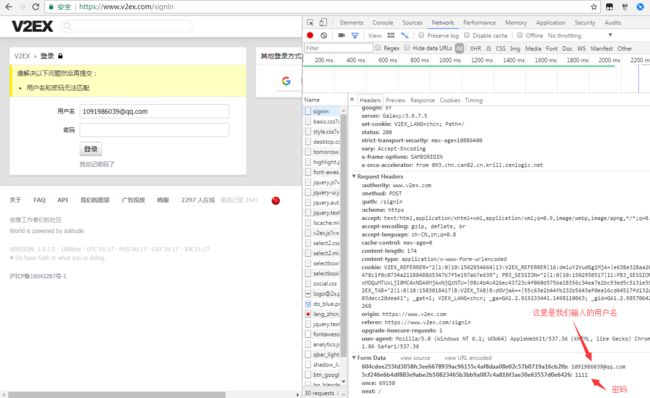The width and height of the screenshot is (650, 398).
Task: Filter requests by XHR
Action: click(475, 49)
